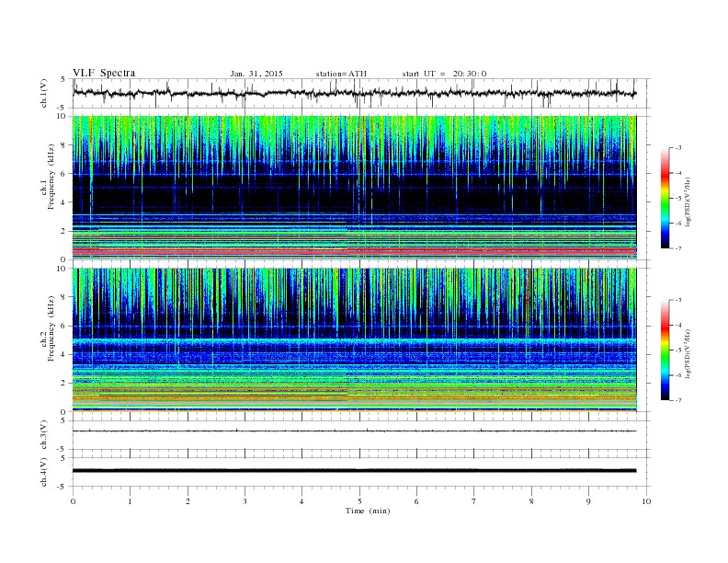Click the ch.1 voltage waveform trace
Viewport: 728px width, 563px height.
click(354, 93)
